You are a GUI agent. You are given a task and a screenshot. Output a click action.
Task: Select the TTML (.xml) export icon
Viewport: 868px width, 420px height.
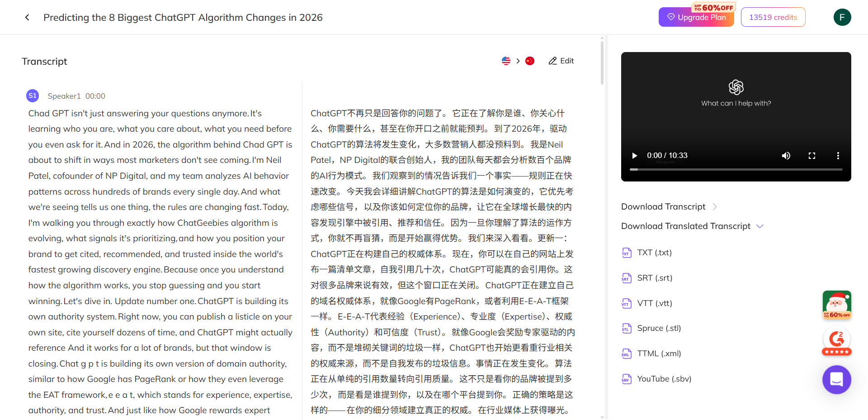pyautogui.click(x=627, y=353)
